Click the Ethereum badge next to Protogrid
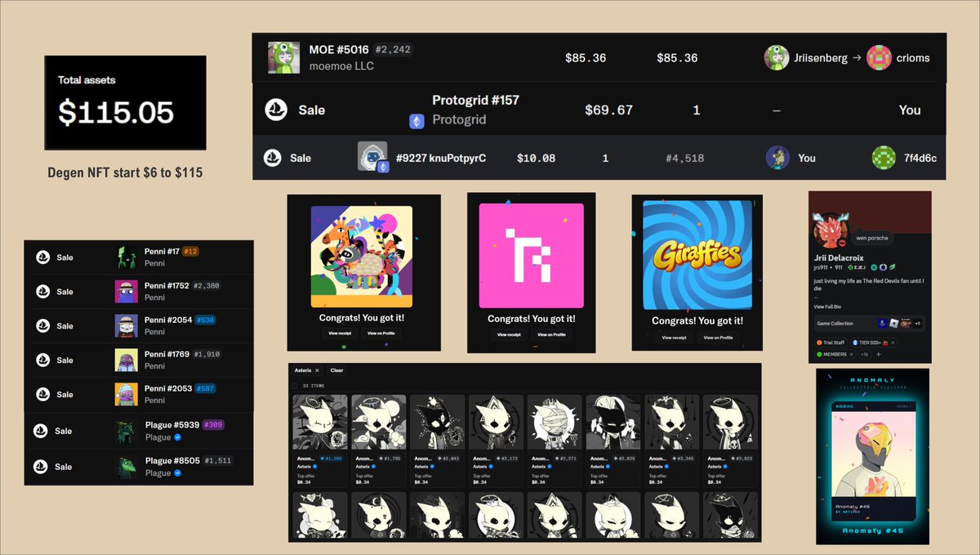Image resolution: width=980 pixels, height=555 pixels. coord(416,121)
